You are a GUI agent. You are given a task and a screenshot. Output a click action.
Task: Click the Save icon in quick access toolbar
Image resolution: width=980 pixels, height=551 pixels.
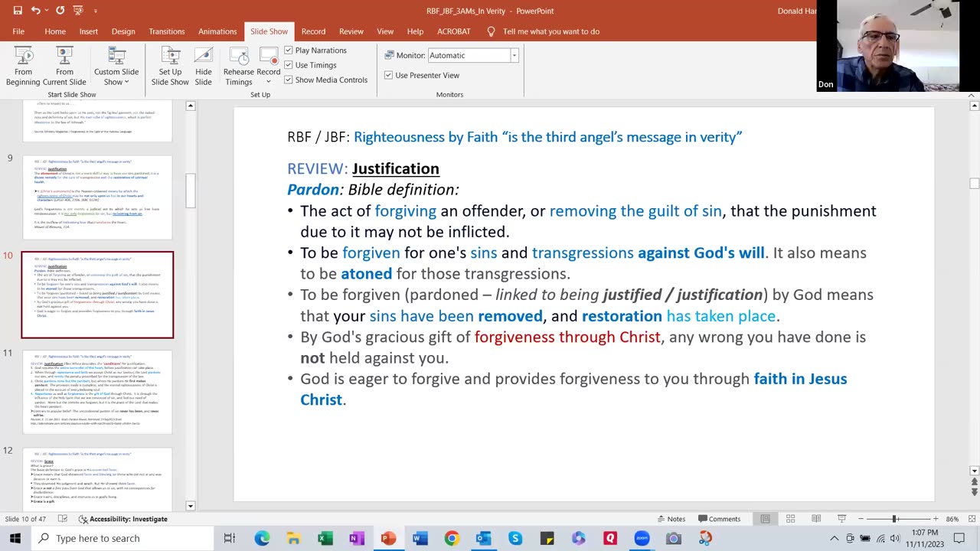[x=17, y=11]
